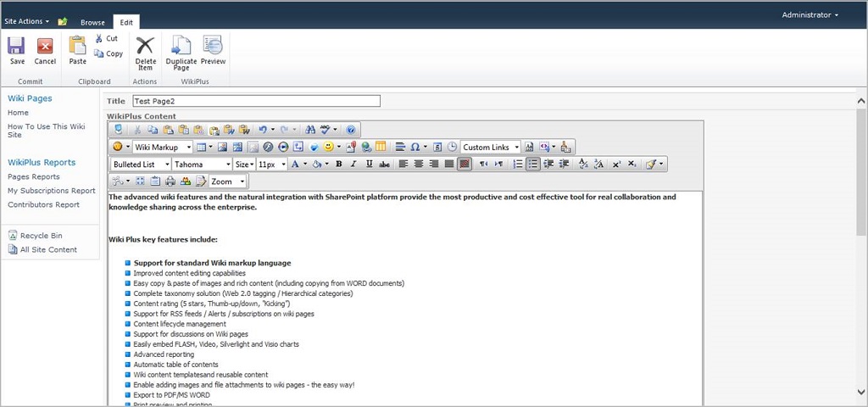
Task: Click the print icon in editor toolbar
Action: point(170,181)
